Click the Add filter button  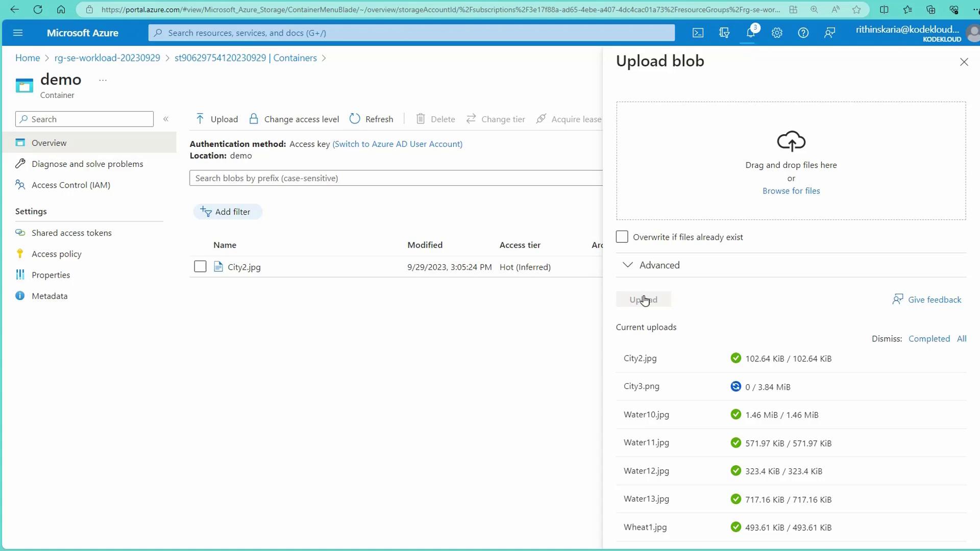(x=227, y=212)
